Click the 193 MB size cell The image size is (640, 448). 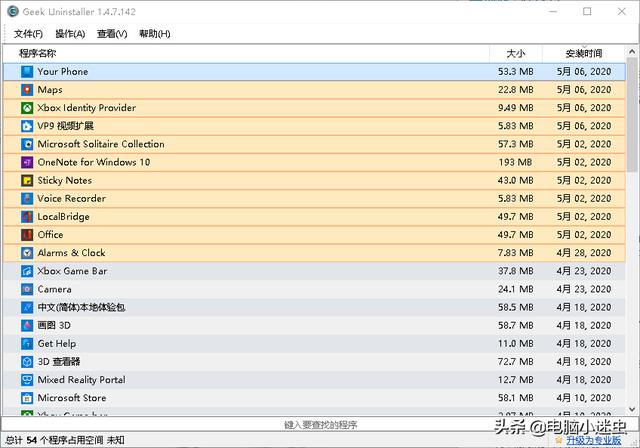[x=515, y=162]
